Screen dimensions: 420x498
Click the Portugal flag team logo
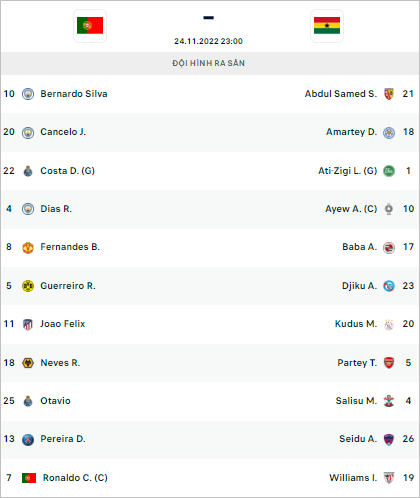point(90,26)
